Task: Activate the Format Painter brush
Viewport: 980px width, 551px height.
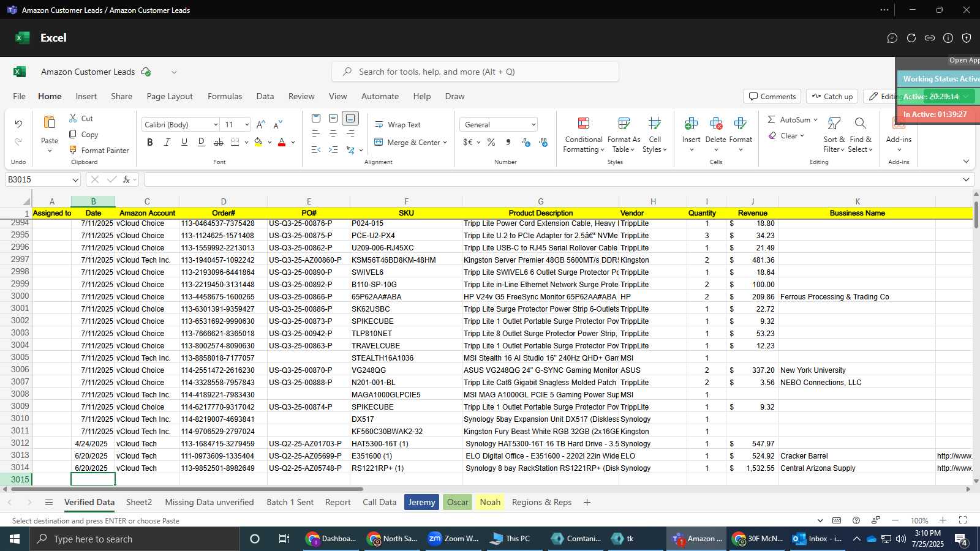Action: point(73,150)
